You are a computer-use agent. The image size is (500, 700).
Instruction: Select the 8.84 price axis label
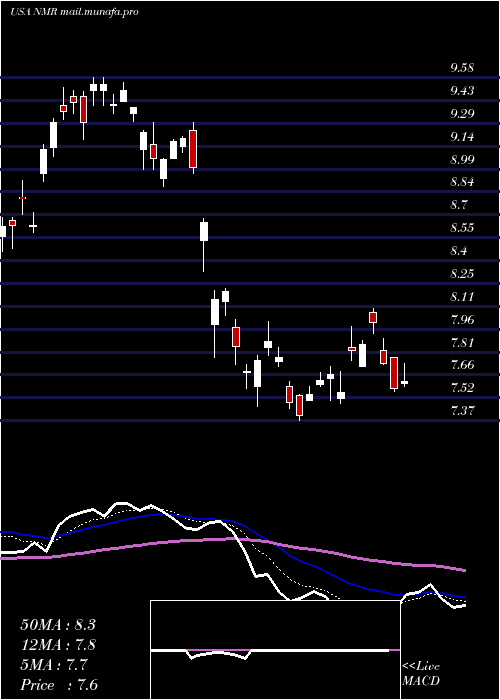(x=462, y=182)
